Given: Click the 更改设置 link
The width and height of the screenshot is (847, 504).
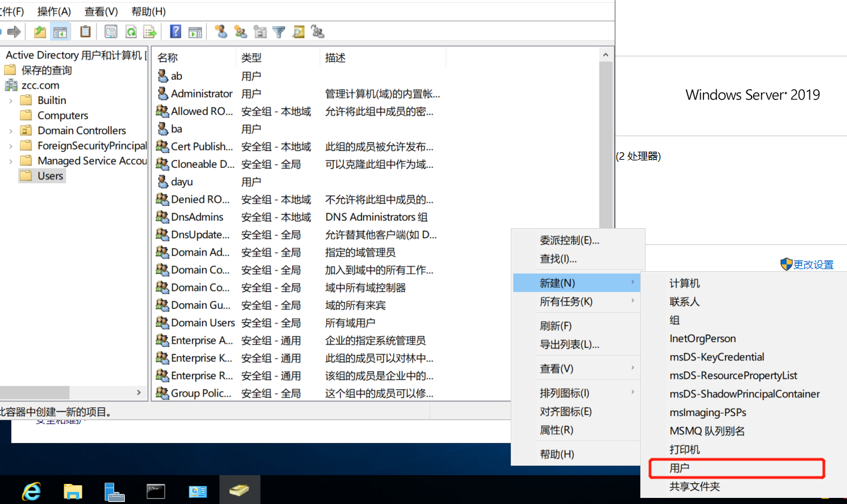Looking at the screenshot, I should 813,264.
